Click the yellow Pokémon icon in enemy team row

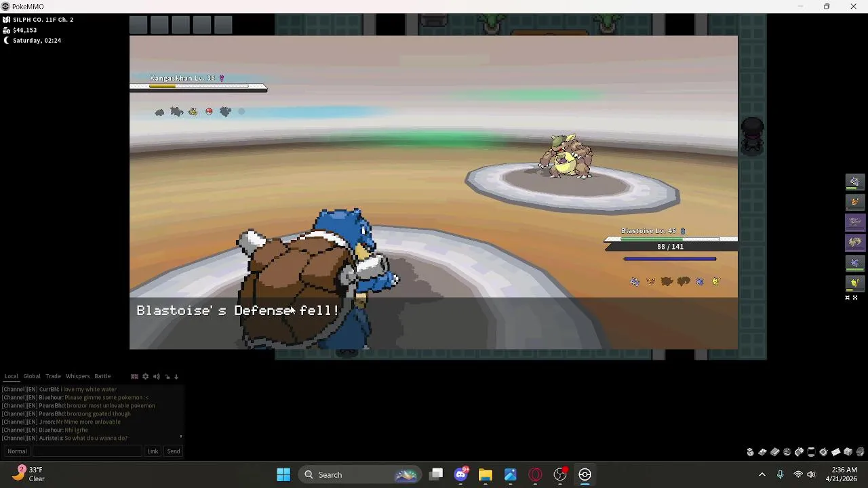(x=193, y=111)
